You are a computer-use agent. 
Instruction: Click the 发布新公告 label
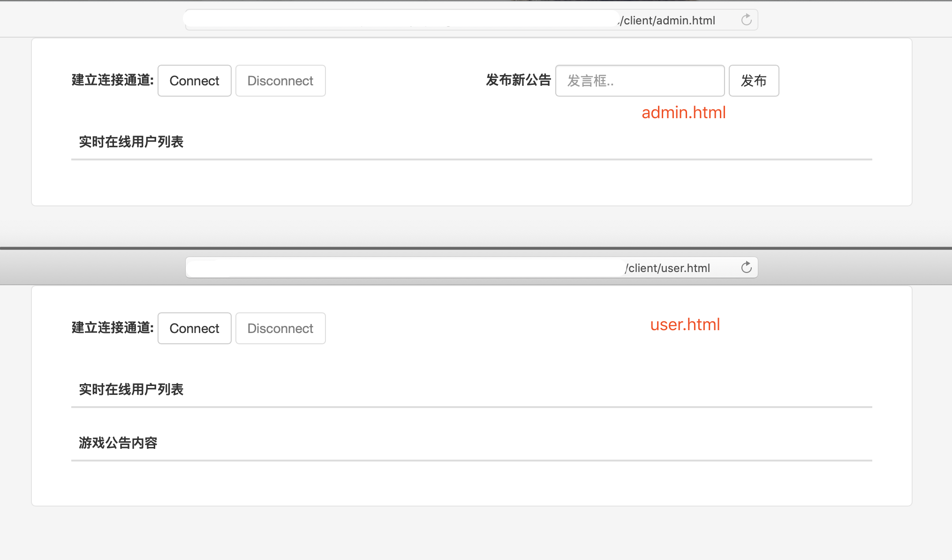(518, 80)
